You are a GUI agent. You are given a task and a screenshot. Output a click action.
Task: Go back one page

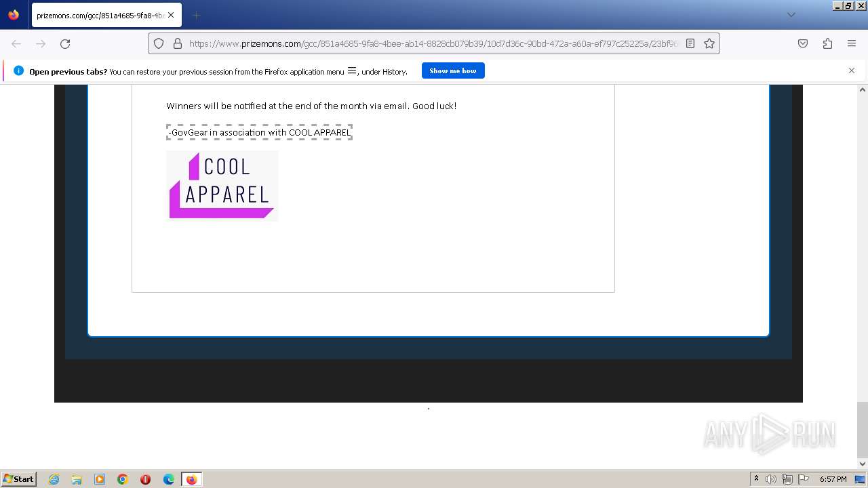click(16, 43)
